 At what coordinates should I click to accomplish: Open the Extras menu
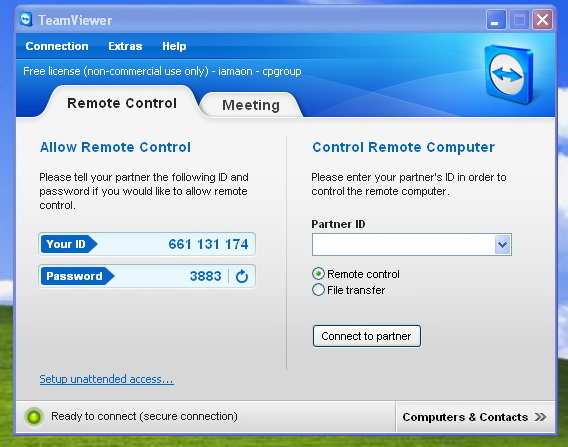pyautogui.click(x=125, y=46)
